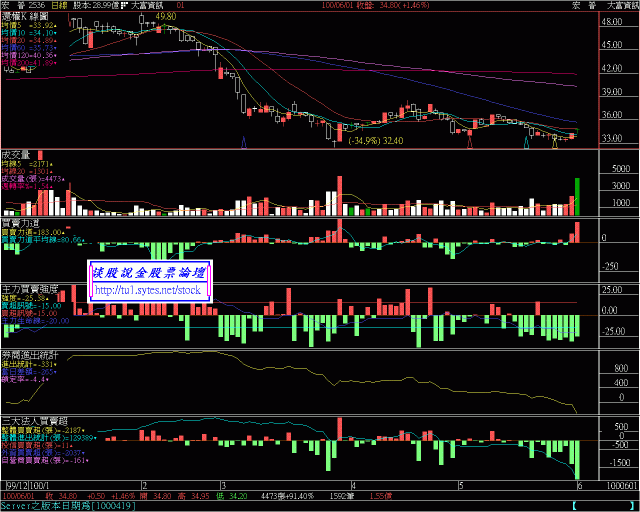This screenshot has width=640, height=512.
Task: Click the 均價5 =33.92 moving average legend
Action: point(29,25)
